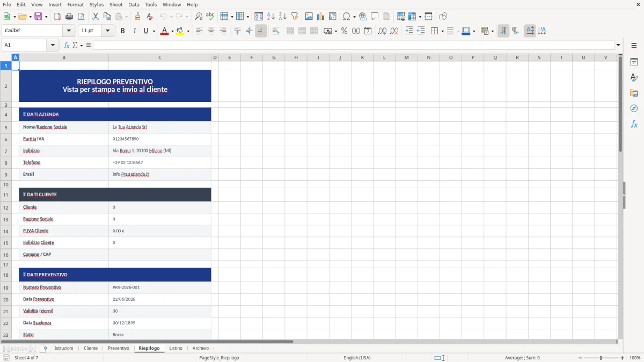Open Font Color dropdown arrow
This screenshot has height=362, width=644.
coord(172,31)
